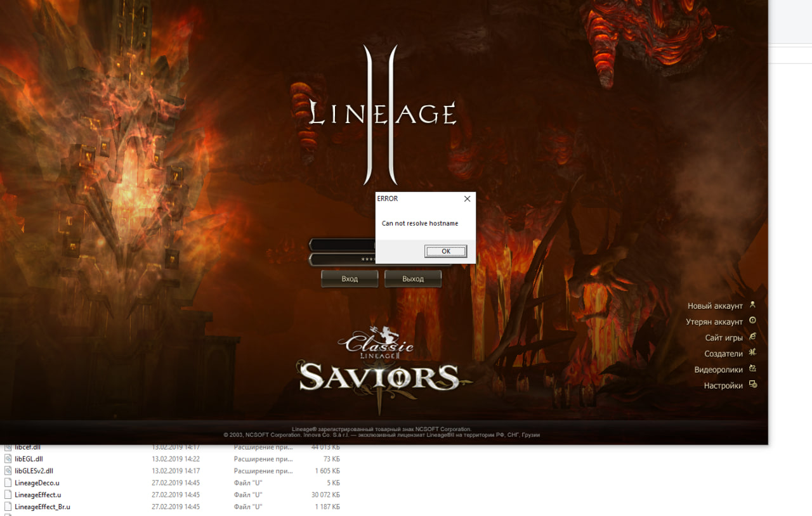Screen dimensions: 812x516
Task: Open the Новый аккаунт link
Action: 715,306
